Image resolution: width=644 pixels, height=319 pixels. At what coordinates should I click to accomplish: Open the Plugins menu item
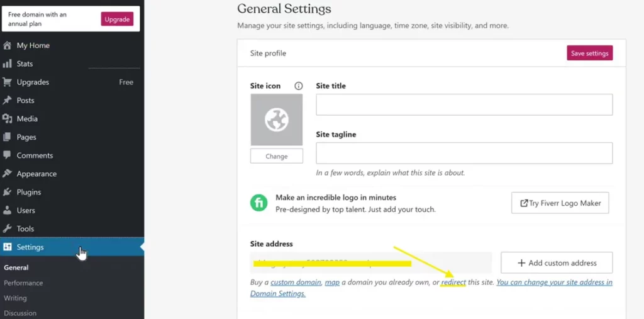click(72, 191)
